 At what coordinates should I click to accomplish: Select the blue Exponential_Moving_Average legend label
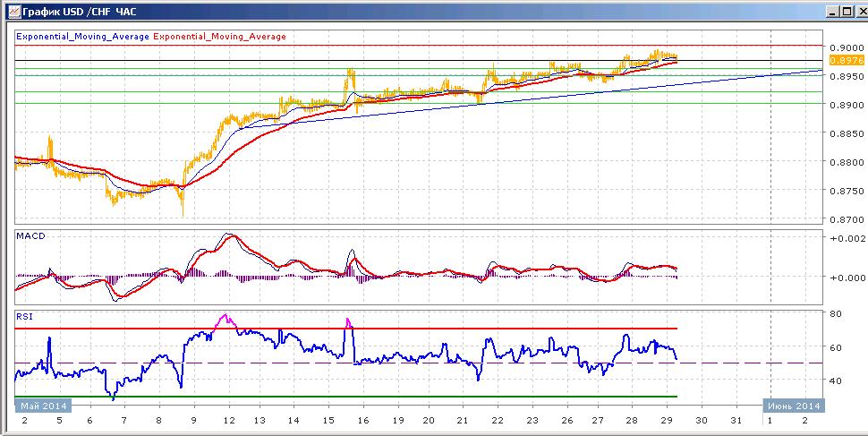pyautogui.click(x=82, y=37)
